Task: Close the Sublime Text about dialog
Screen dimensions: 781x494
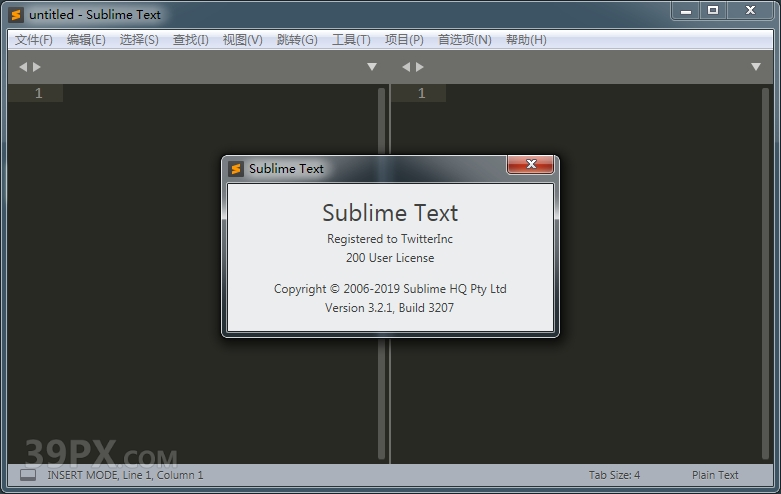Action: (530, 164)
